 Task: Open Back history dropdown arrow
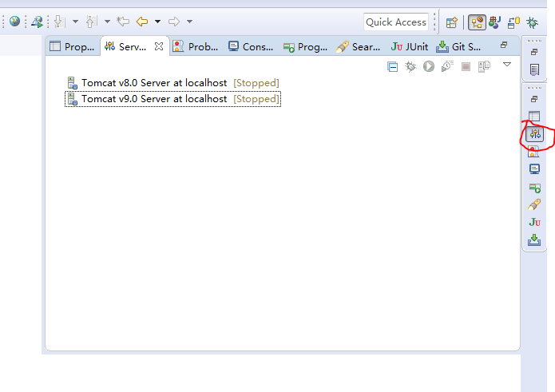coord(157,22)
